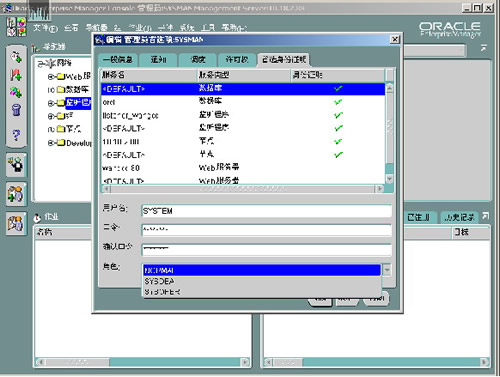Switch to the 历史记录 tab in jobs pane

click(x=460, y=218)
